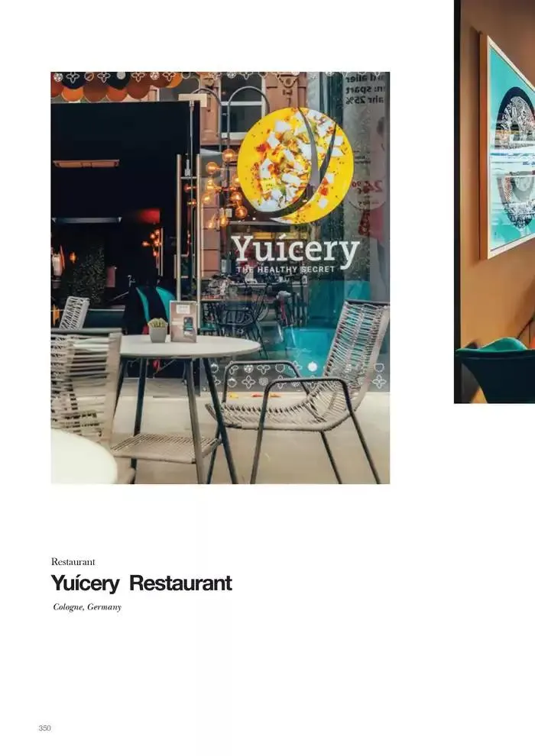535x756 pixels.
Task: Click the round white table top
Action: coord(188,347)
